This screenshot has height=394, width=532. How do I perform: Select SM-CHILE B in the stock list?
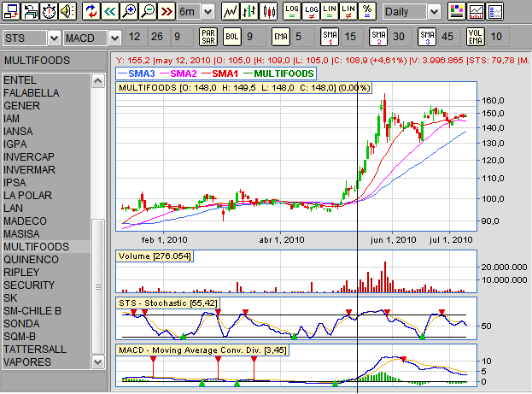pos(46,311)
